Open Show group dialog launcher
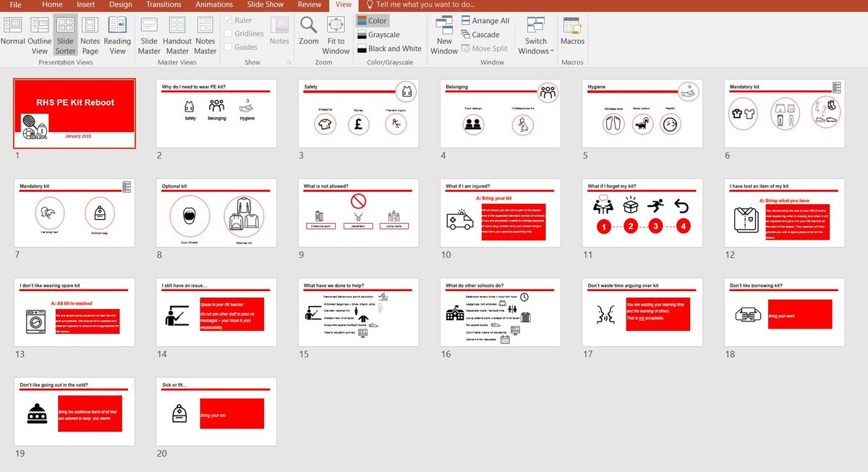 click(x=289, y=63)
